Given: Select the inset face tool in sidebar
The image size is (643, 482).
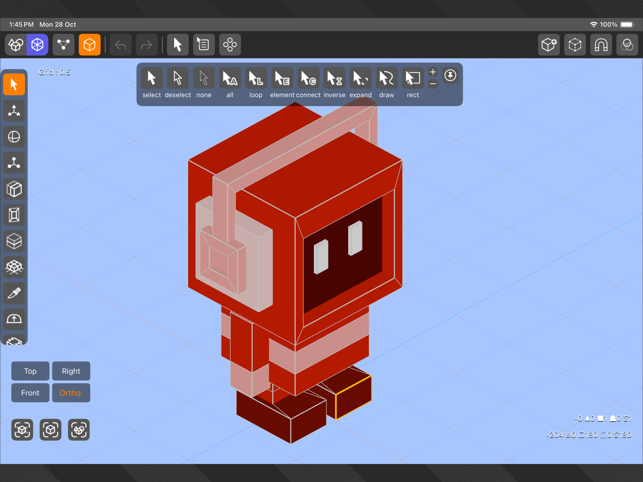Looking at the screenshot, I should (x=14, y=215).
